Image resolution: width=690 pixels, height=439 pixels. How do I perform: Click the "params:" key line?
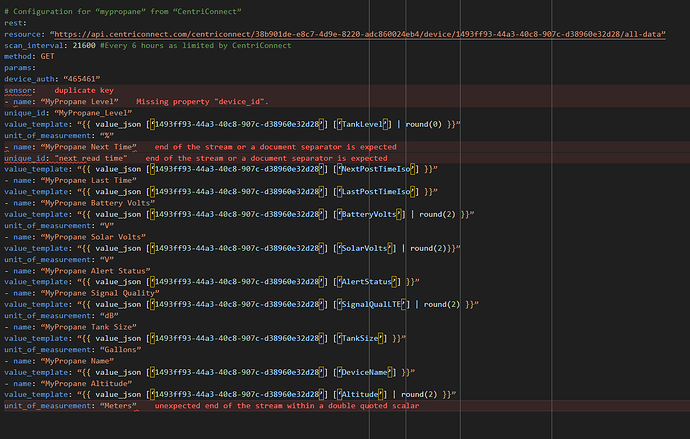20,68
